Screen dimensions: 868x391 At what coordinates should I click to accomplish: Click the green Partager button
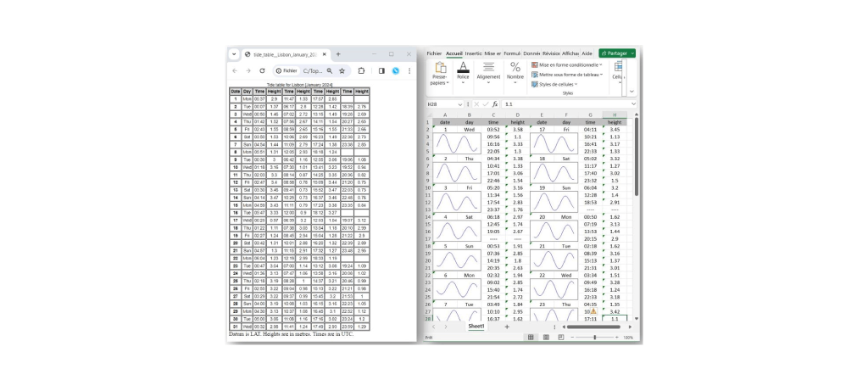616,53
